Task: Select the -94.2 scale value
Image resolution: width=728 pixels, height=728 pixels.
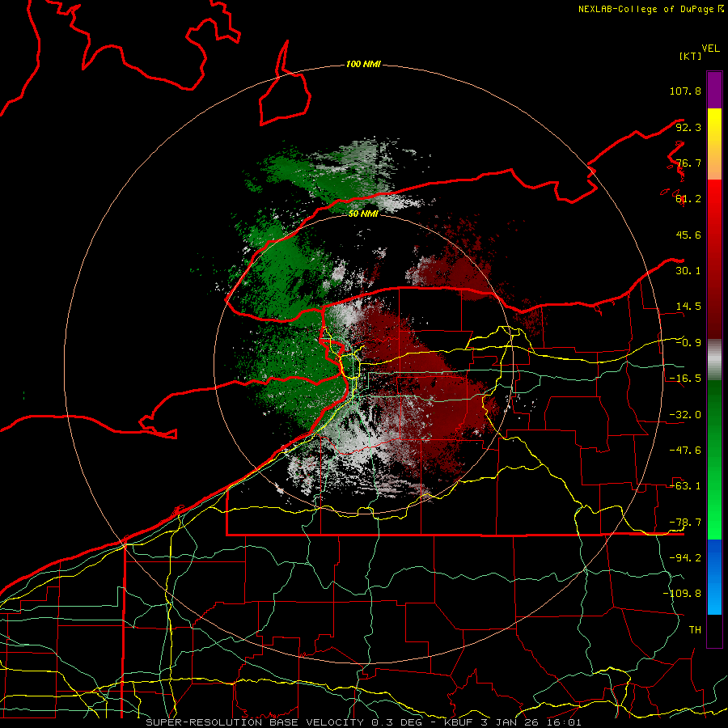Action: tap(685, 558)
